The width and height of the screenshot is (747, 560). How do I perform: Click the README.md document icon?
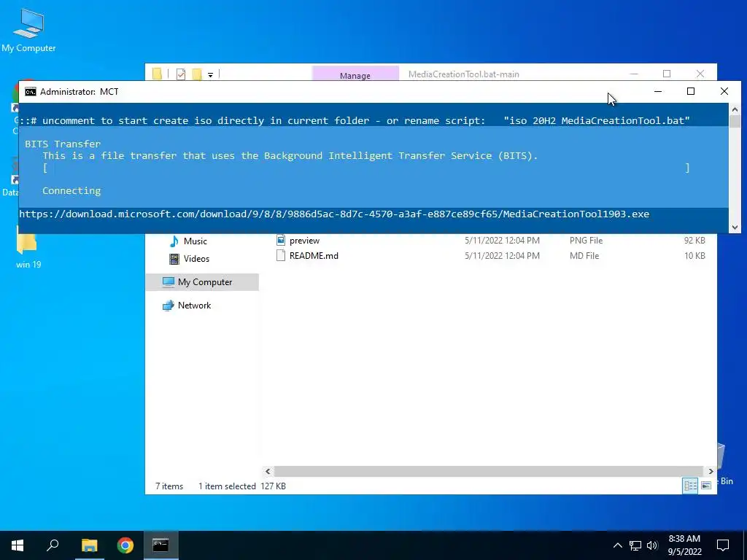point(281,255)
